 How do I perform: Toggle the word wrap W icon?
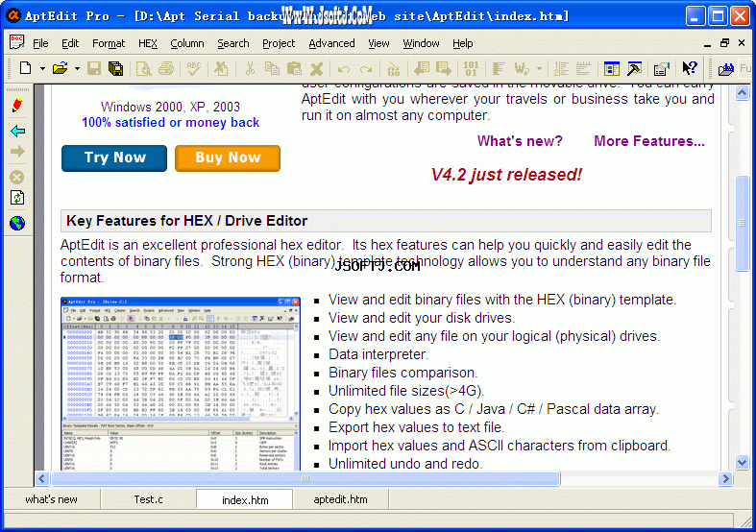tap(522, 68)
